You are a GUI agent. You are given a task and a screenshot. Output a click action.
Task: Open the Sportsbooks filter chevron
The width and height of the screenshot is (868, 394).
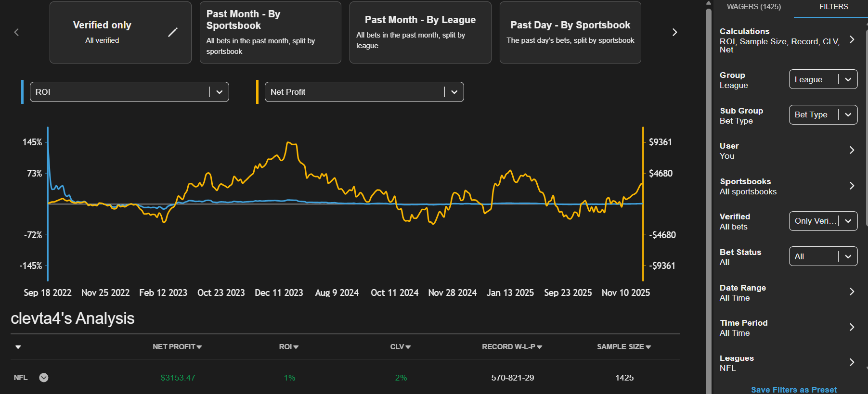point(852,186)
